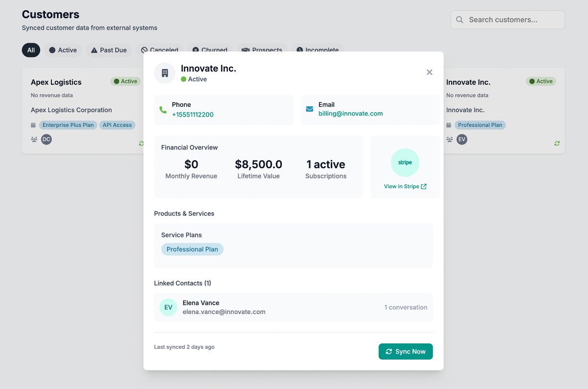
Task: Focus the Search customers field
Action: tap(508, 20)
